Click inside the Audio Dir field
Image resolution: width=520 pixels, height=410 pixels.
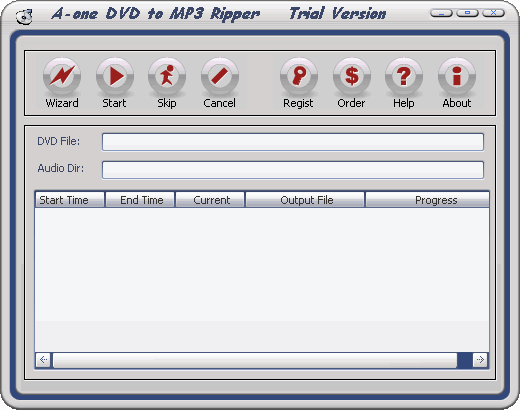pyautogui.click(x=293, y=170)
